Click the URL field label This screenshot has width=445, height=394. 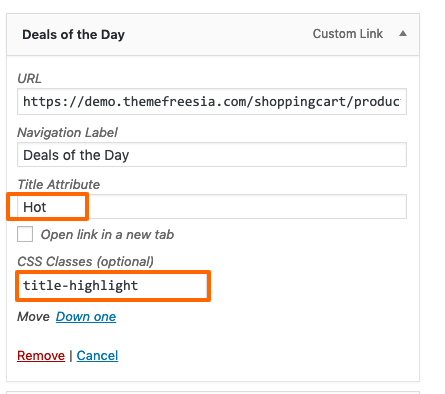pos(29,79)
